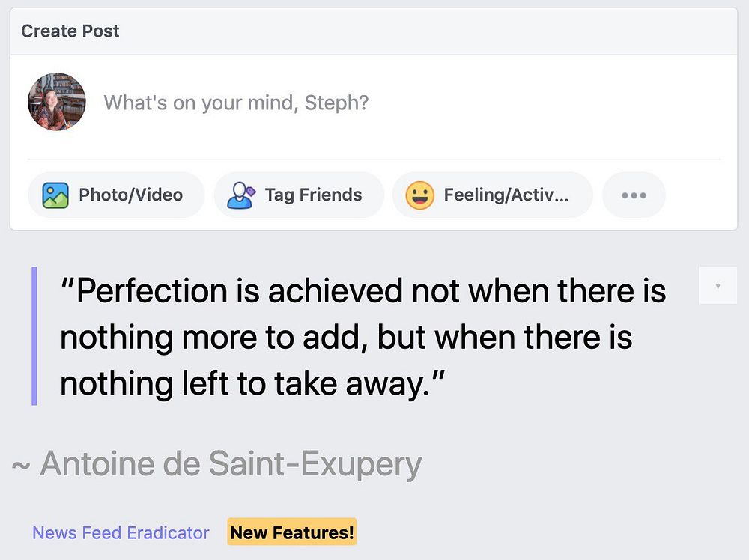749x560 pixels.
Task: Click the tilde before the author name
Action: [21, 465]
